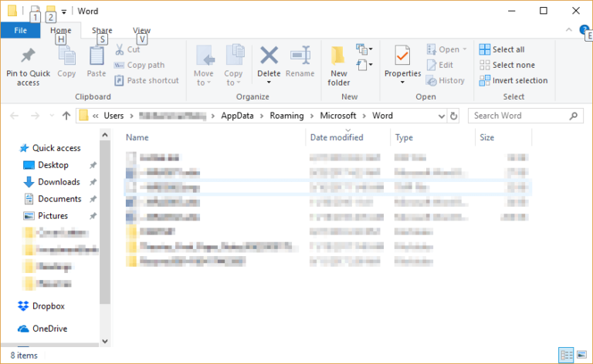
Task: Open the File menu tab
Action: [x=20, y=30]
